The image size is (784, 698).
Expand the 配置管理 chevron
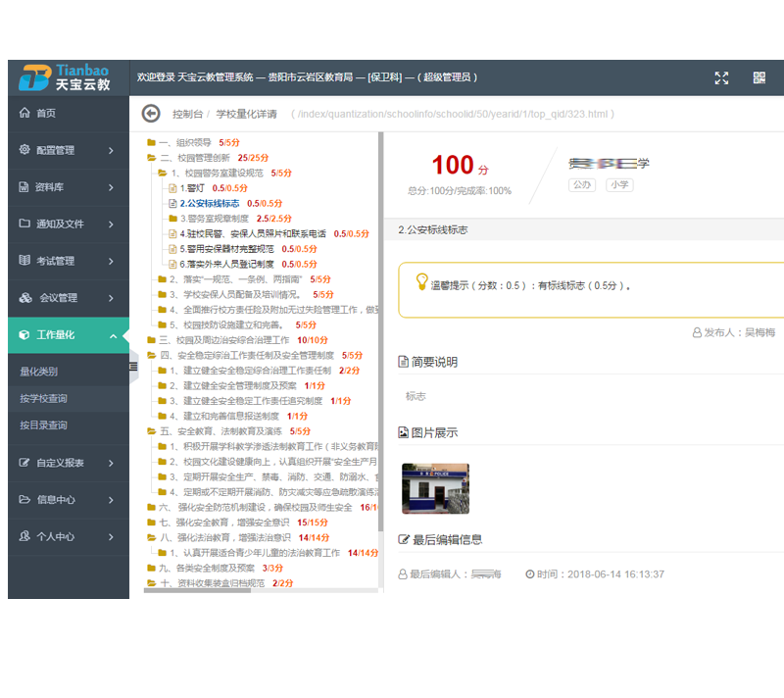111,151
